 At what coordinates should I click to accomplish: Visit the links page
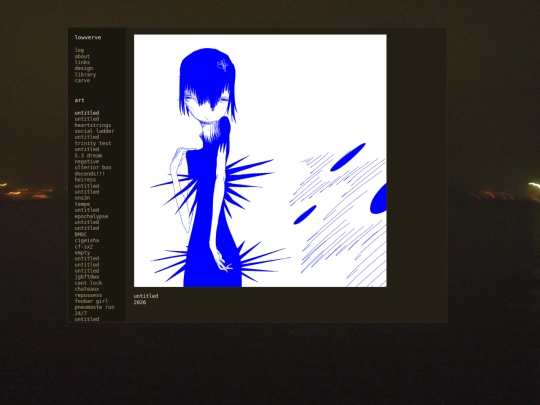click(x=82, y=62)
